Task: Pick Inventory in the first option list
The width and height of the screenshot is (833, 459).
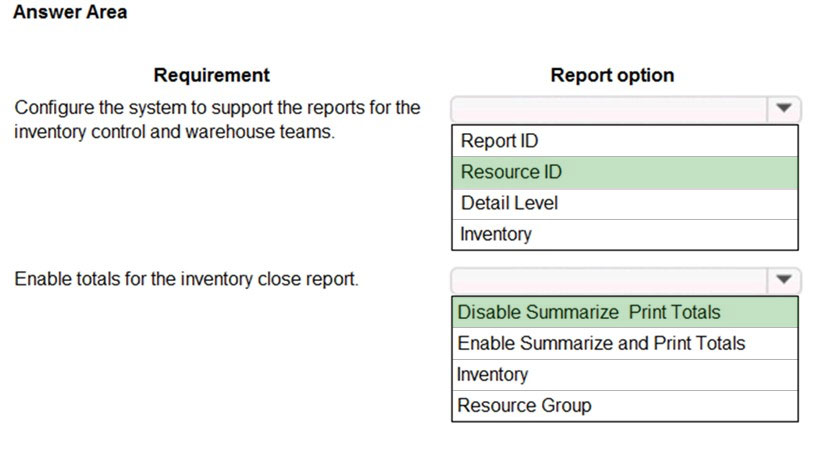Action: click(625, 234)
